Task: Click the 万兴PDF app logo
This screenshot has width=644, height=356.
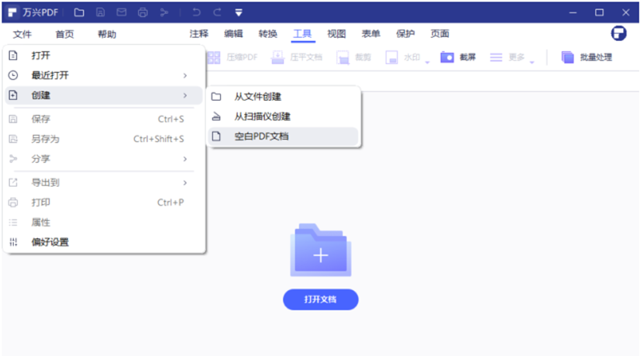Action: click(x=12, y=12)
